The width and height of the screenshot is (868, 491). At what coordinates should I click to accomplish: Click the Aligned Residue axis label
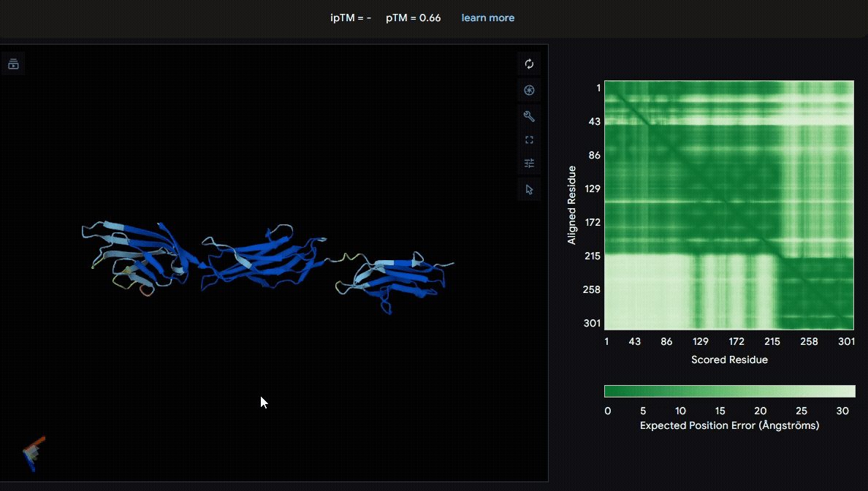(x=572, y=205)
